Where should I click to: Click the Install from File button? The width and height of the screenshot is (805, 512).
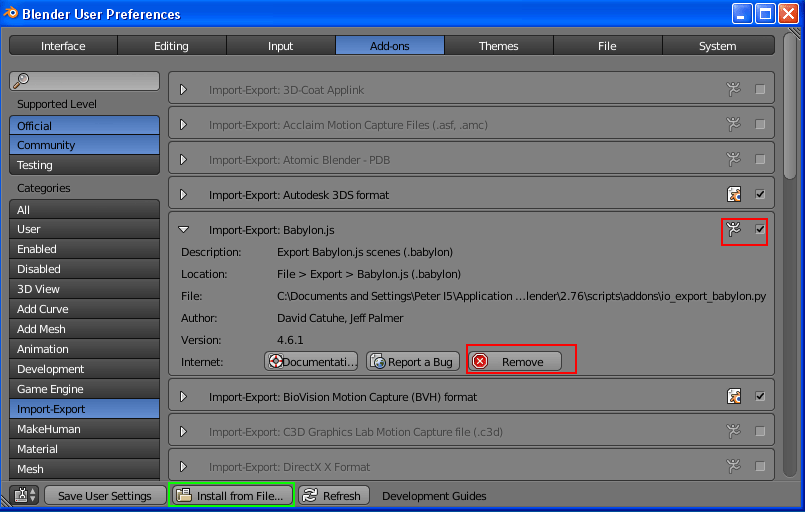click(x=232, y=495)
